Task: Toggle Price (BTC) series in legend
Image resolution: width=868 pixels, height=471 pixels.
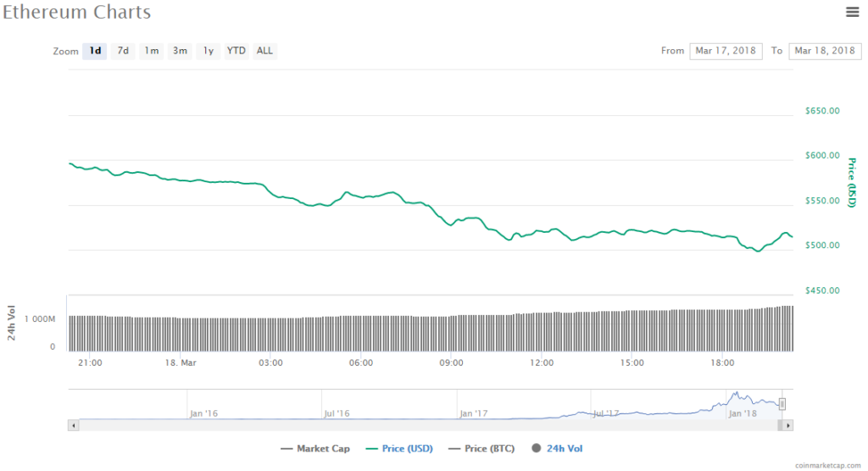Action: pos(481,448)
